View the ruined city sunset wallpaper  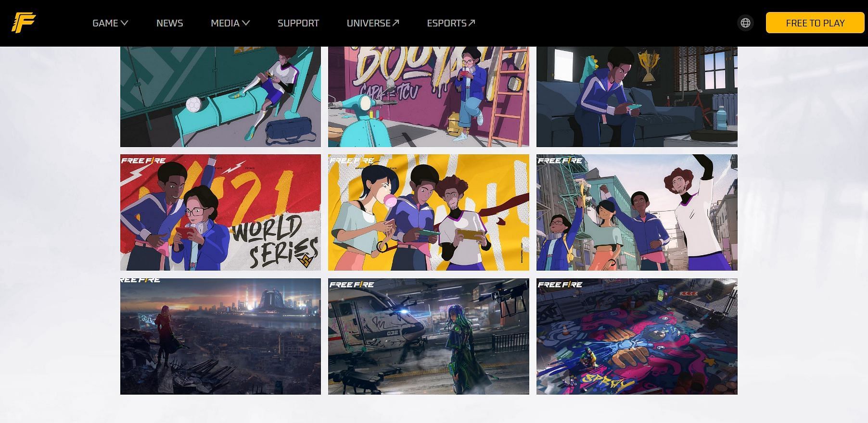click(220, 336)
